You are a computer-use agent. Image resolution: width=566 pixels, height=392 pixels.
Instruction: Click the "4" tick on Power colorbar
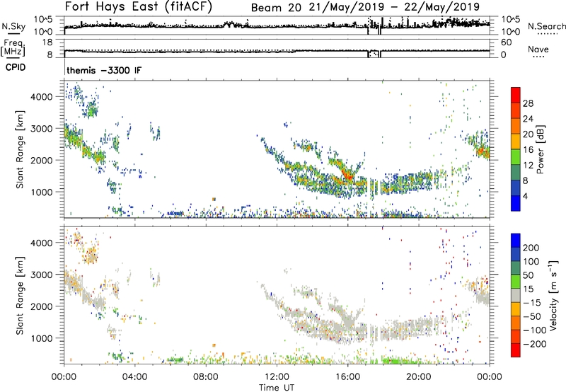(526, 196)
